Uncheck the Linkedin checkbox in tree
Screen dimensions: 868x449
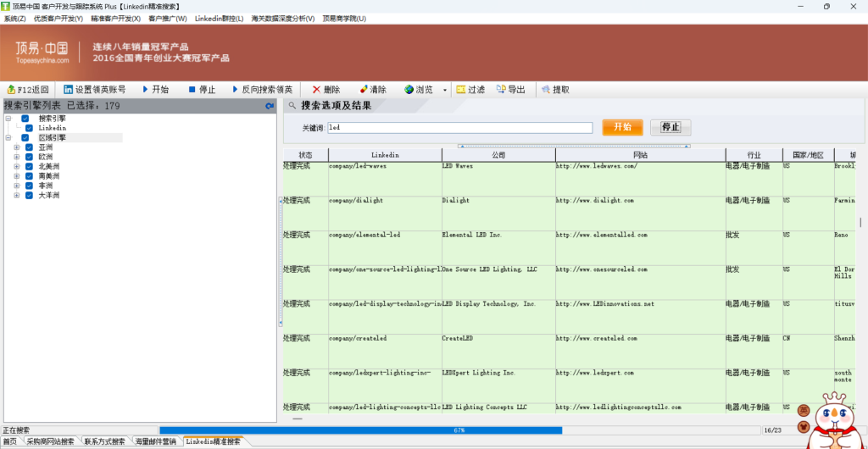tap(29, 128)
